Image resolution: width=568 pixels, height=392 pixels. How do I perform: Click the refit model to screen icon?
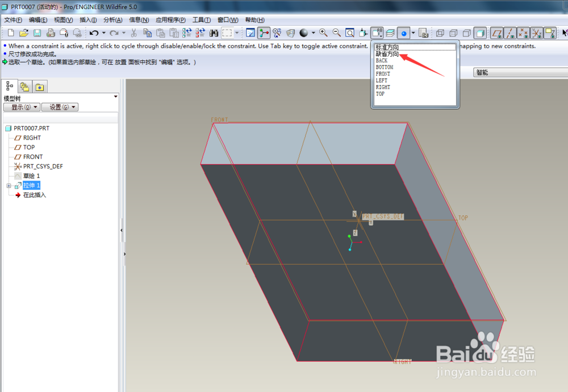pos(350,33)
